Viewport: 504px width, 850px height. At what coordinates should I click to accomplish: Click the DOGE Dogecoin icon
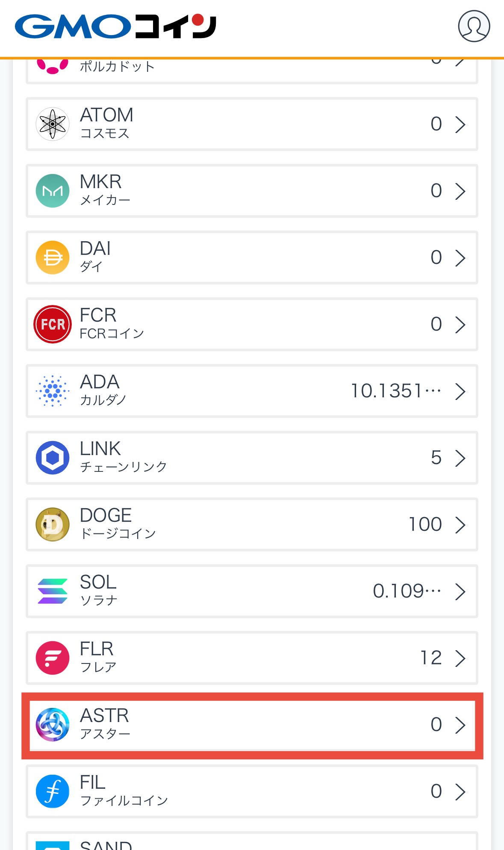pyautogui.click(x=53, y=524)
